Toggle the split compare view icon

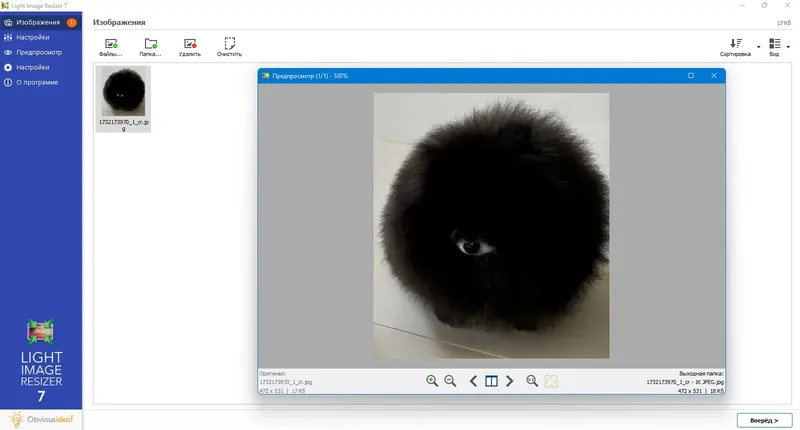(491, 381)
